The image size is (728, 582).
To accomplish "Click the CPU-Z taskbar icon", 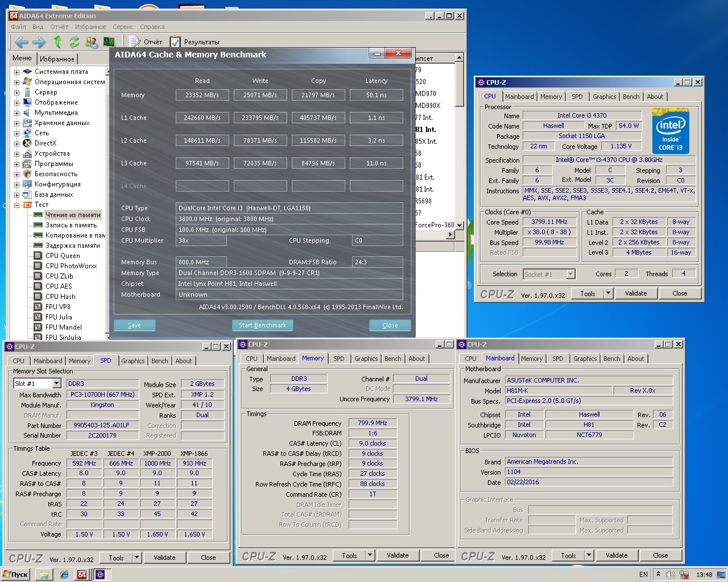I will [100, 575].
